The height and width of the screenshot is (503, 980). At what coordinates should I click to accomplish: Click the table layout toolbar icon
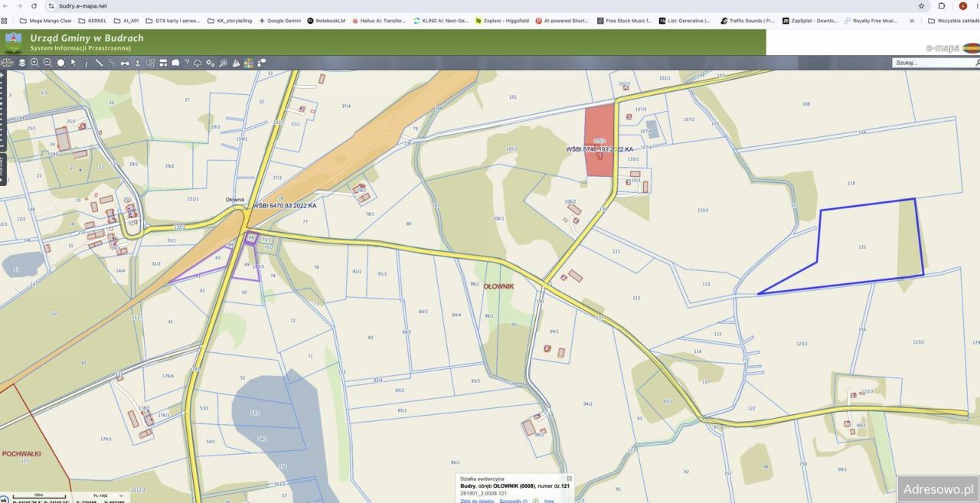point(163,63)
